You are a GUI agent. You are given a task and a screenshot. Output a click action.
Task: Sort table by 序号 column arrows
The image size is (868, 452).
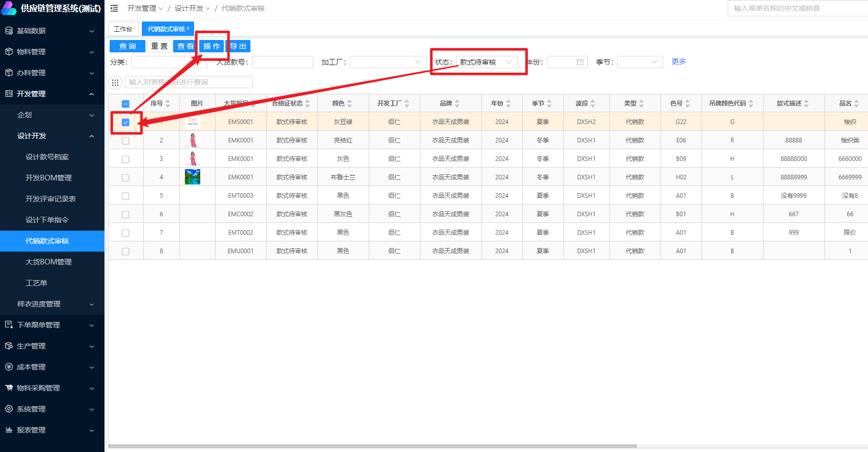pos(167,104)
